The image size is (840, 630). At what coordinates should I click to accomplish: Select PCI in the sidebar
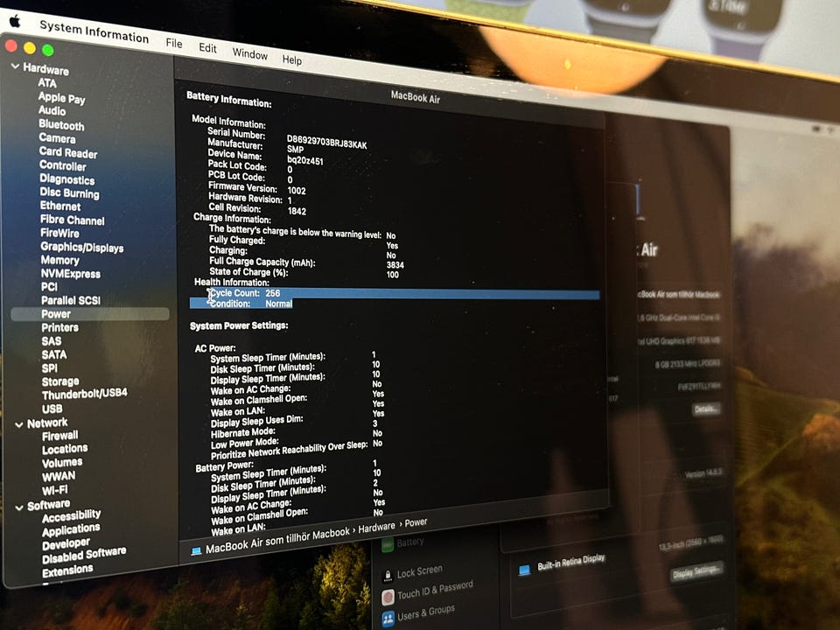point(49,287)
